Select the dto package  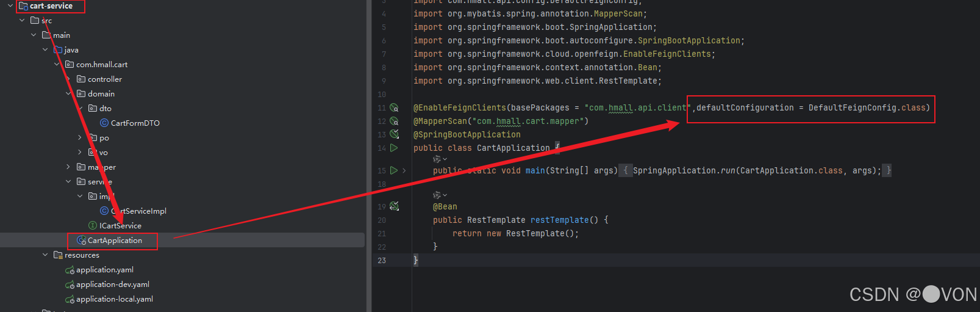tap(106, 108)
